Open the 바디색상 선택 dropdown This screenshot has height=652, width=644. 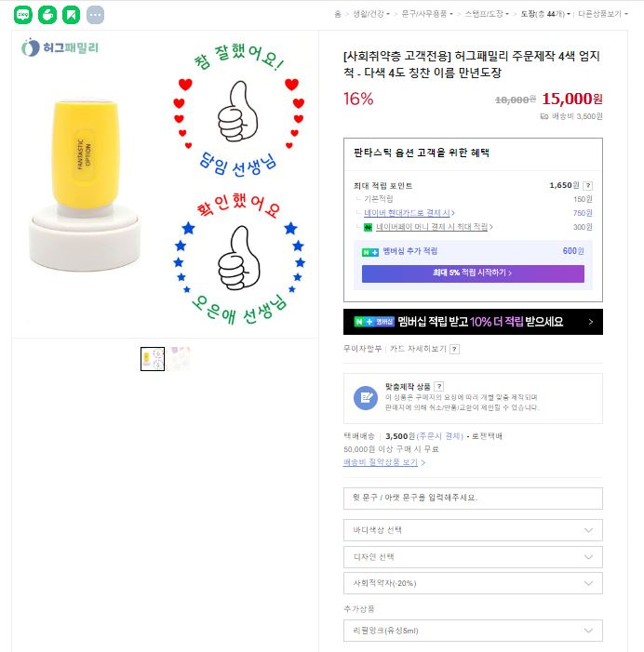tap(472, 530)
